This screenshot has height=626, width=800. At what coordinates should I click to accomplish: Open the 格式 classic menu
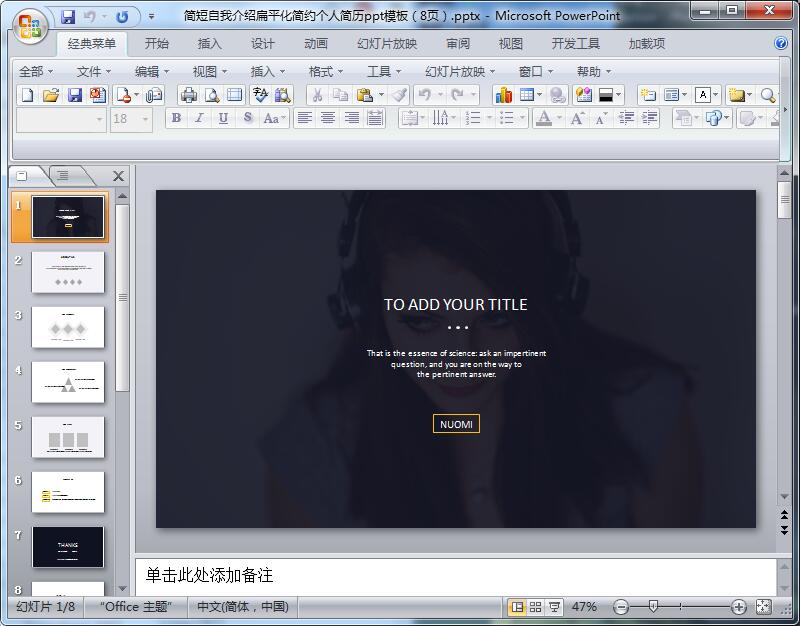326,71
